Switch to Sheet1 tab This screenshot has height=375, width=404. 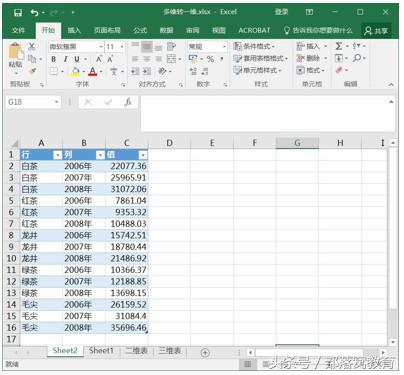pyautogui.click(x=101, y=351)
